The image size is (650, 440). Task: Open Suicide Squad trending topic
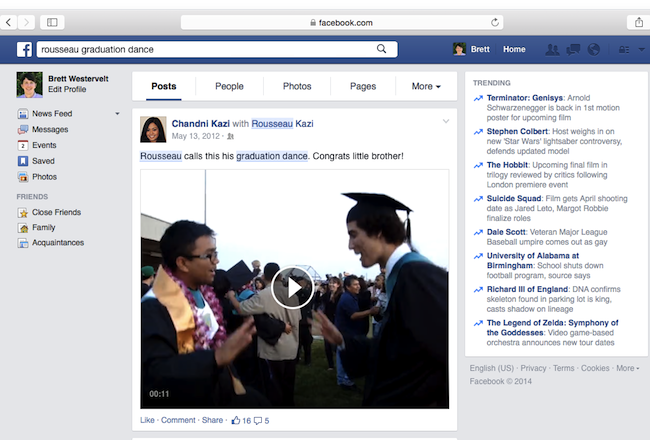pyautogui.click(x=514, y=199)
